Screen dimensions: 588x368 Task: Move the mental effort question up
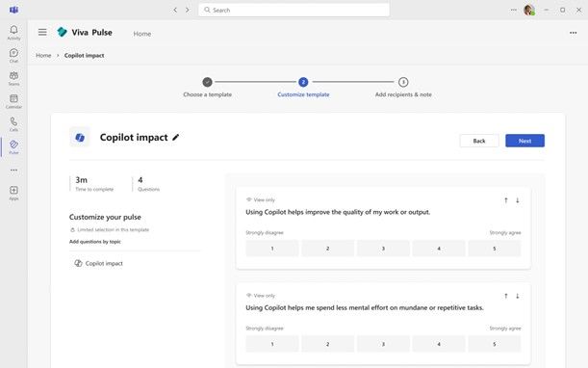pos(506,296)
